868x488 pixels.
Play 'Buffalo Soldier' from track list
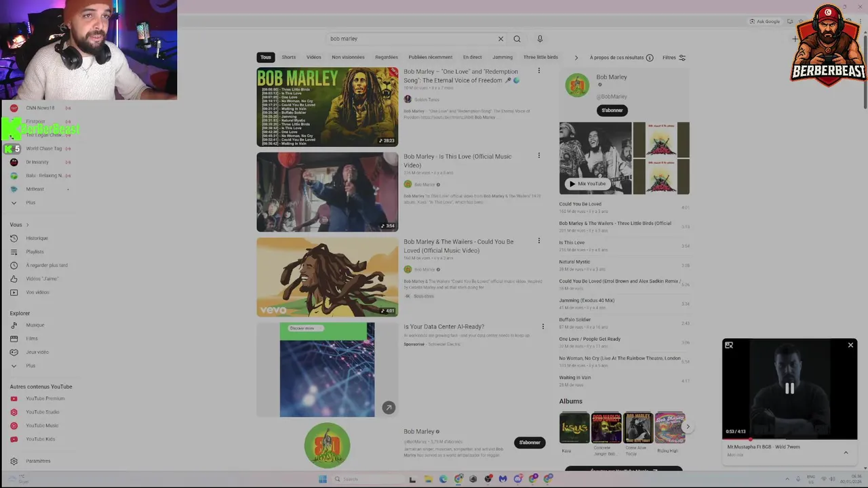624,323
